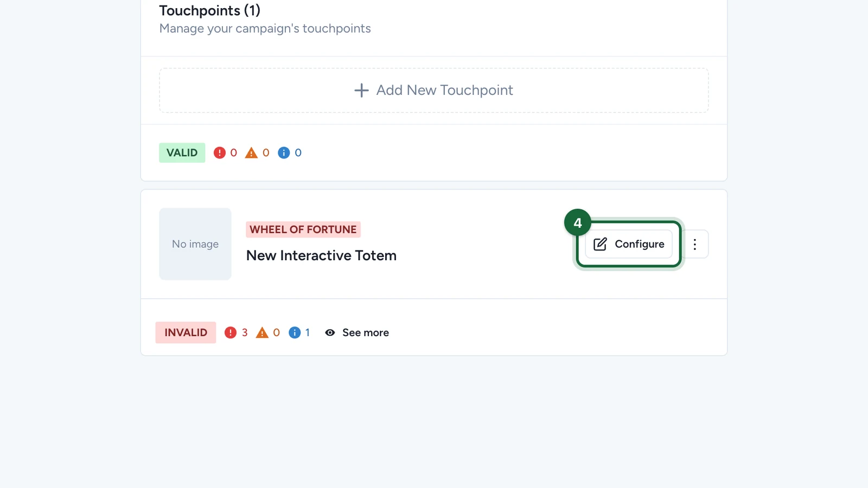Click the eye icon beside See more
The width and height of the screenshot is (868, 488).
(x=330, y=332)
